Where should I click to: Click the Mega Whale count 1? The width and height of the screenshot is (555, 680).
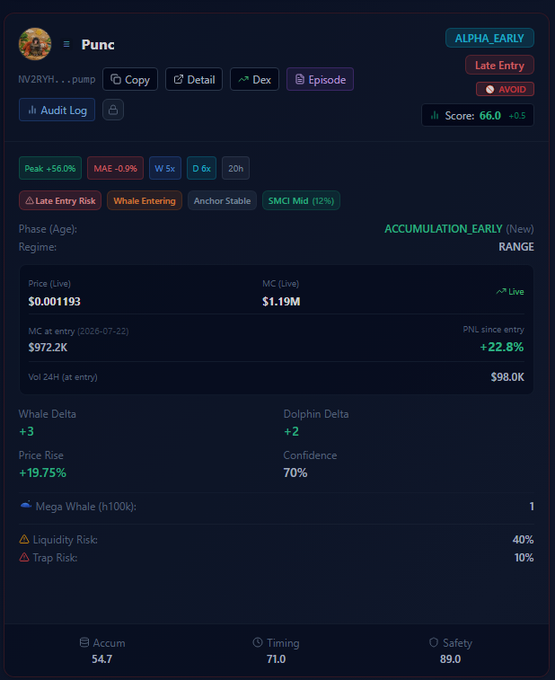click(x=532, y=506)
